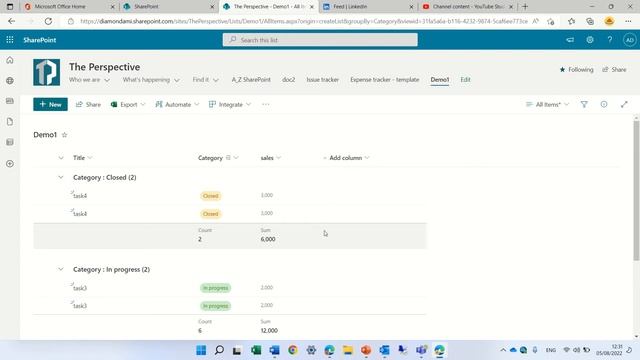Viewport: 640px width, 360px height.
Task: Open the Automate dropdown
Action: (177, 104)
